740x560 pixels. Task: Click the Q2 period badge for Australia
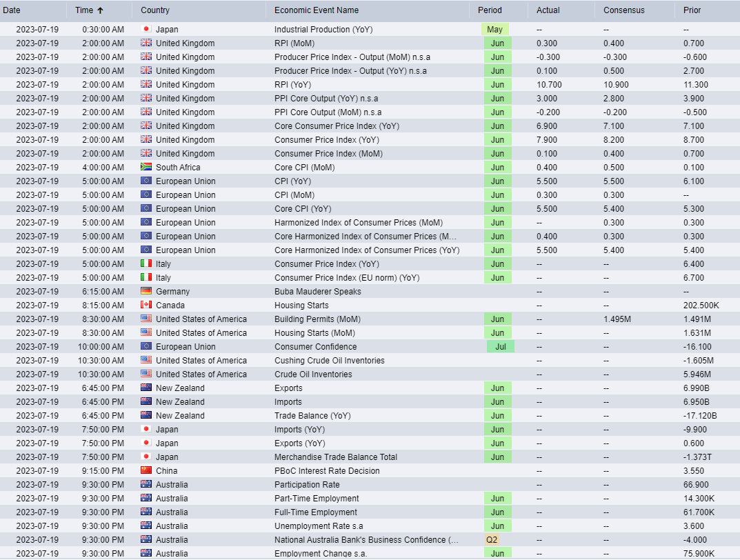click(x=492, y=540)
